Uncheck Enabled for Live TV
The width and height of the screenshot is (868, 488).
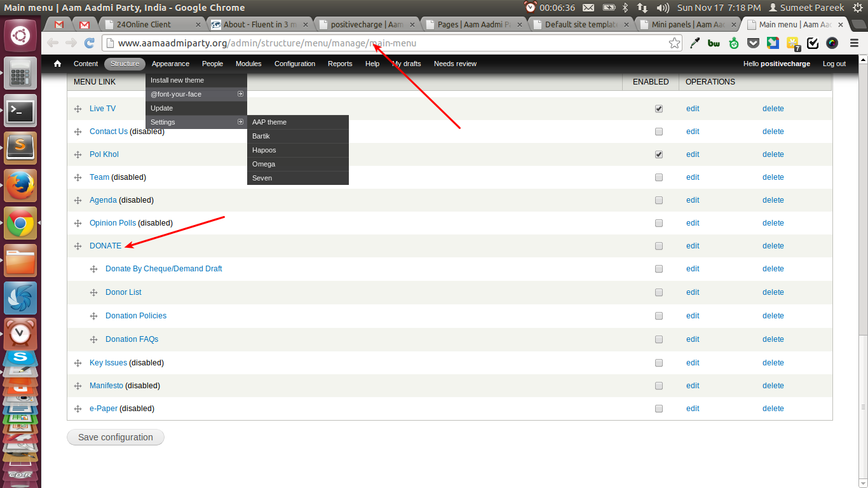tap(659, 109)
